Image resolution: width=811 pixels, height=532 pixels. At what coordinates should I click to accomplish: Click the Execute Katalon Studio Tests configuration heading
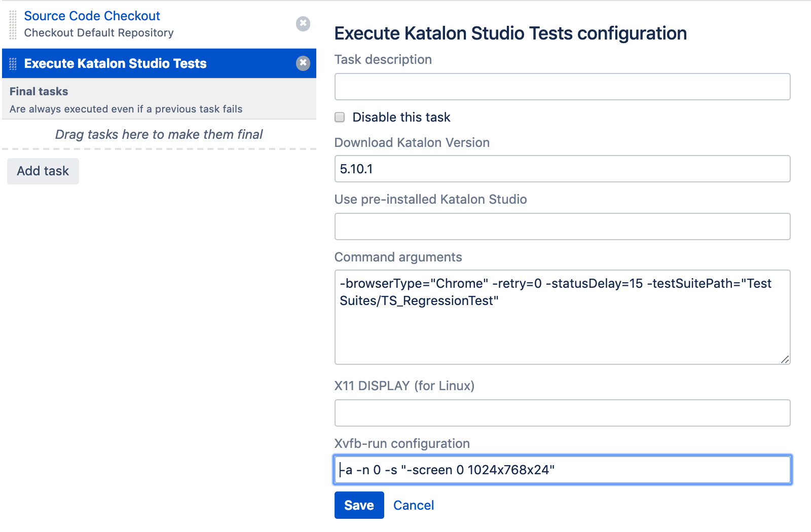click(510, 33)
